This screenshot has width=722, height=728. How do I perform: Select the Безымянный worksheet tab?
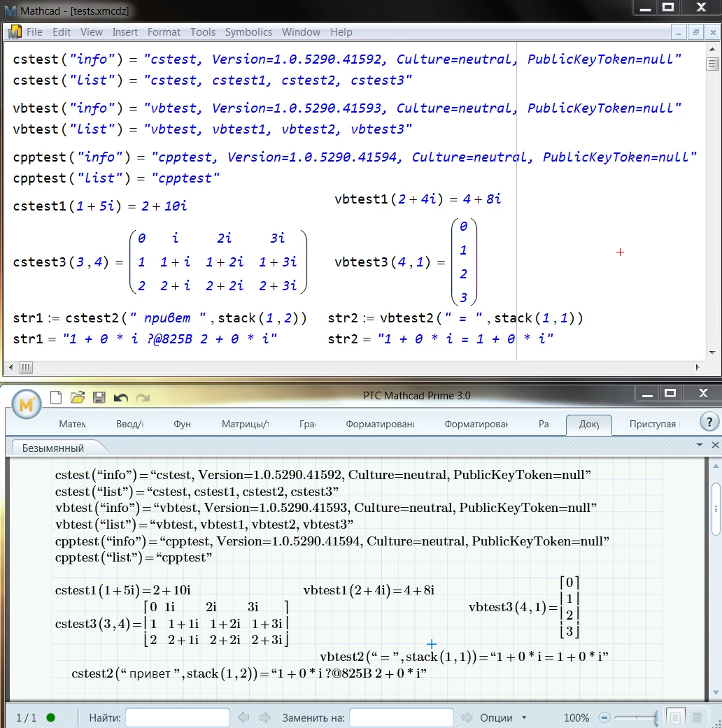[x=53, y=448]
